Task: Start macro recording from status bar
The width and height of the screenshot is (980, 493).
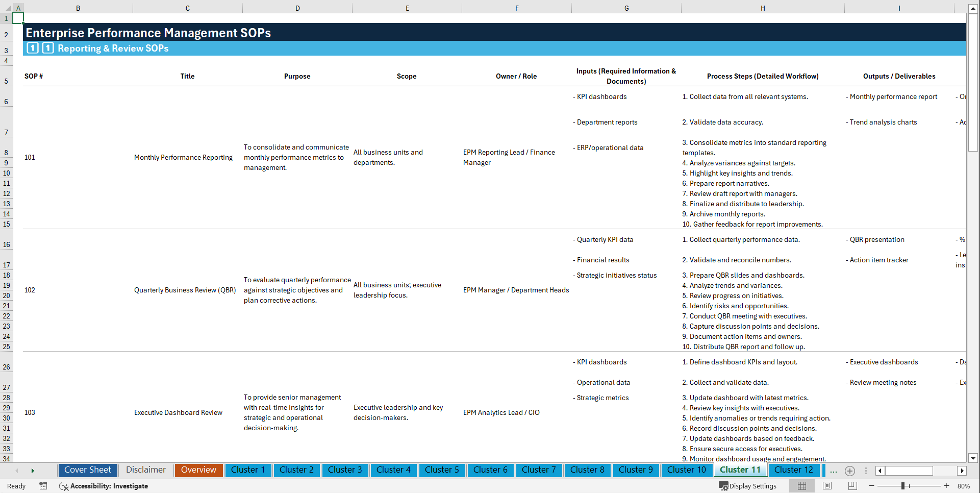Action: [43, 486]
